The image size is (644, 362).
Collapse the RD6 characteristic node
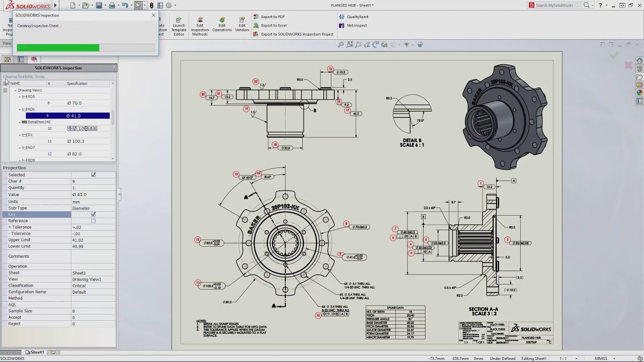20,109
